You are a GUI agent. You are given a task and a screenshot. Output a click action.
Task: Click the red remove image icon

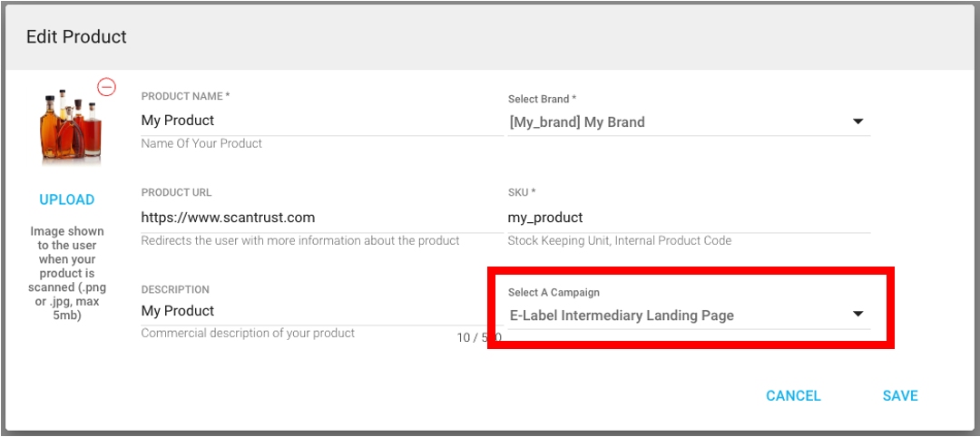(x=107, y=87)
